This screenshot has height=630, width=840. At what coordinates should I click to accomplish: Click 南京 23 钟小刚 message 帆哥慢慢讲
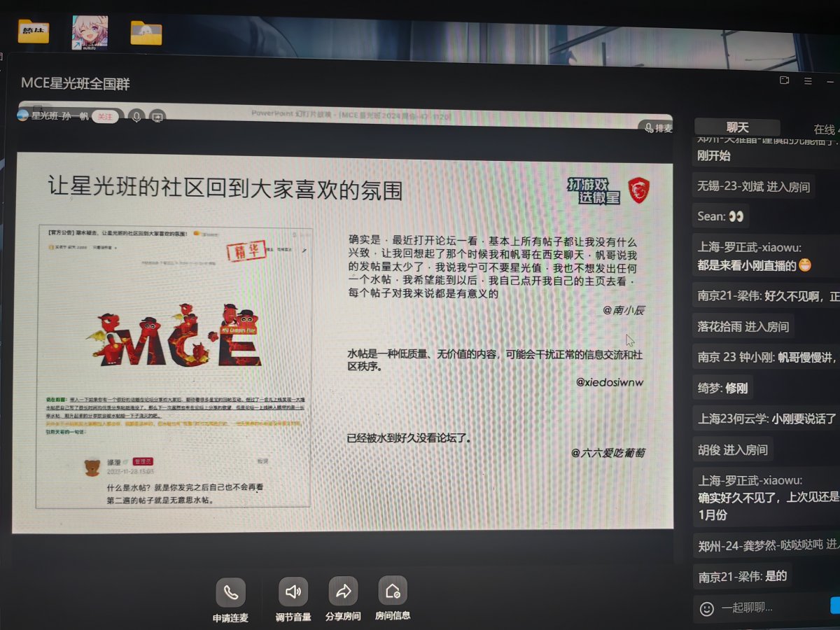[x=766, y=356]
